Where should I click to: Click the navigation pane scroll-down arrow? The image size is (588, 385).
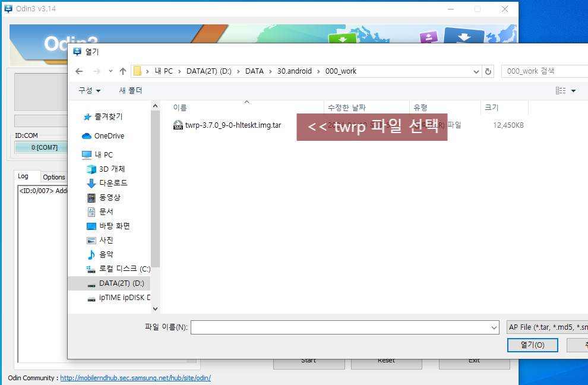(x=155, y=309)
